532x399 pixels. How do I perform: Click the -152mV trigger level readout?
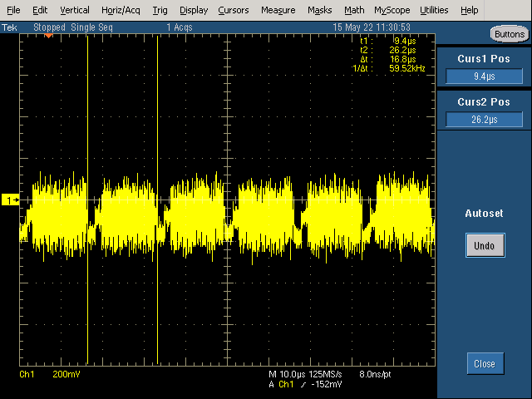click(x=327, y=384)
